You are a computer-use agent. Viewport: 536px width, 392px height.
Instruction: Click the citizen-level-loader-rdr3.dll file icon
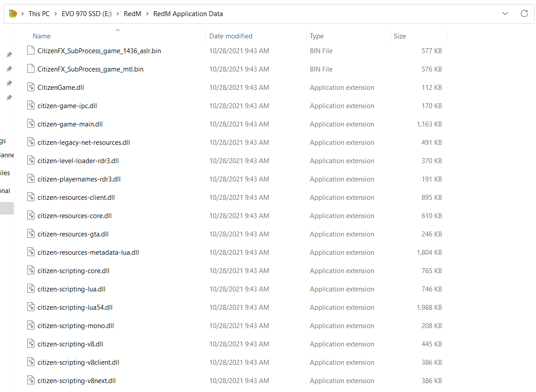click(x=31, y=160)
